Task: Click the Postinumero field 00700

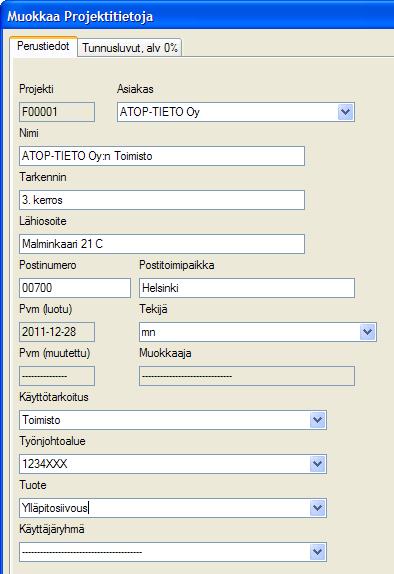Action: [75, 288]
